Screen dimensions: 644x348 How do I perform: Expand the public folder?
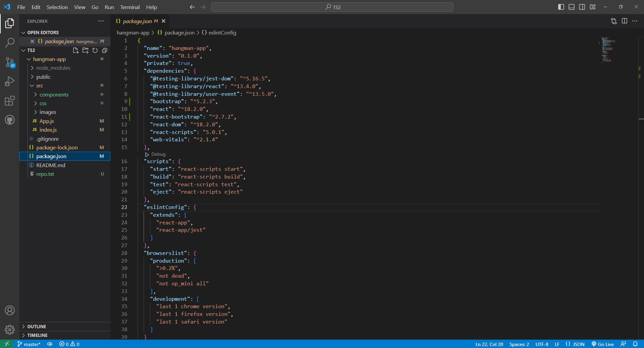coord(32,77)
